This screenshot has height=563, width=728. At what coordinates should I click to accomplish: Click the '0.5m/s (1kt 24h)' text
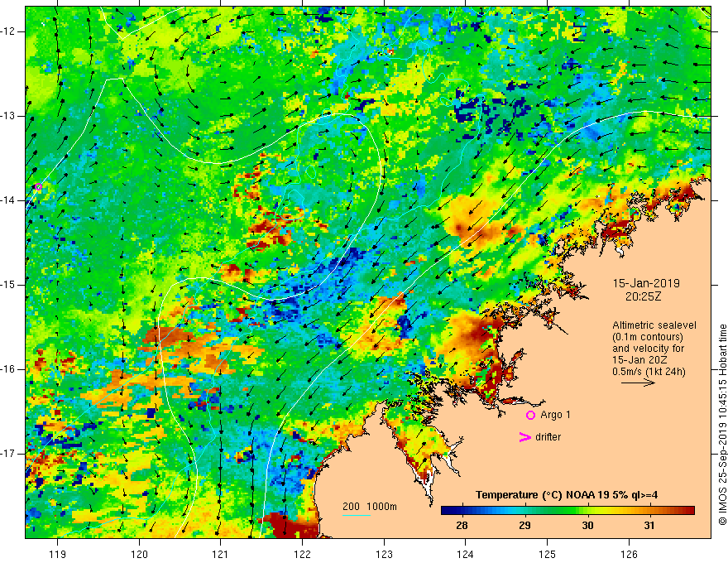[x=649, y=372]
